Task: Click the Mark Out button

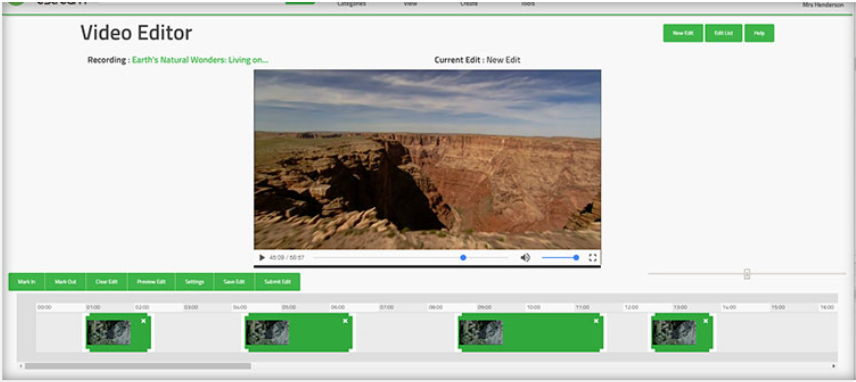Action: [x=66, y=282]
